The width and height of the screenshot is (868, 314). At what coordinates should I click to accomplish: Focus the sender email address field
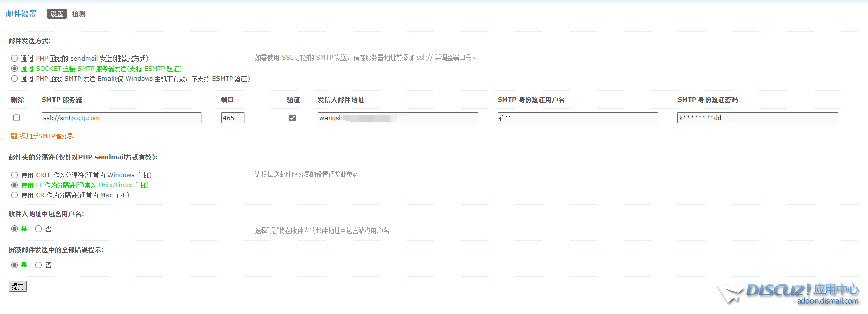click(x=397, y=118)
